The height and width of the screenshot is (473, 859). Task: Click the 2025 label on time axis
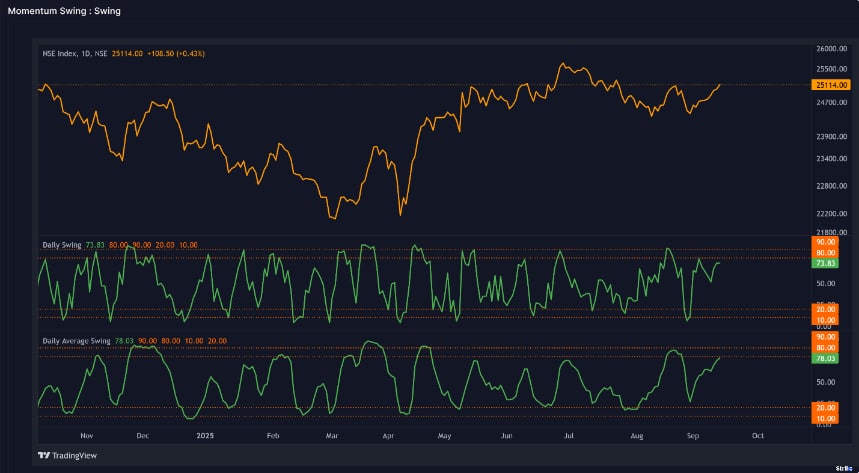(205, 436)
